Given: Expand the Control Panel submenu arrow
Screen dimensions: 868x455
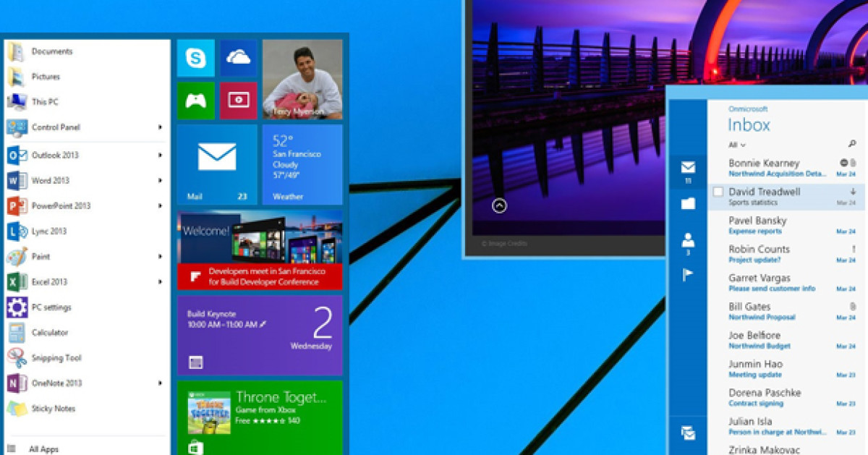Looking at the screenshot, I should coord(160,127).
